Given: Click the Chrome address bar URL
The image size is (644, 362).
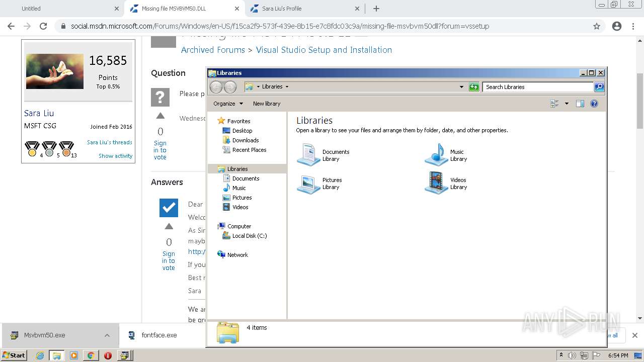Looking at the screenshot, I should point(280,26).
